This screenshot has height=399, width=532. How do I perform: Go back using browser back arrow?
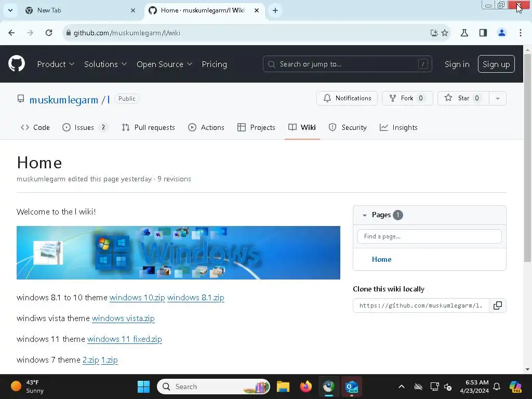11,33
